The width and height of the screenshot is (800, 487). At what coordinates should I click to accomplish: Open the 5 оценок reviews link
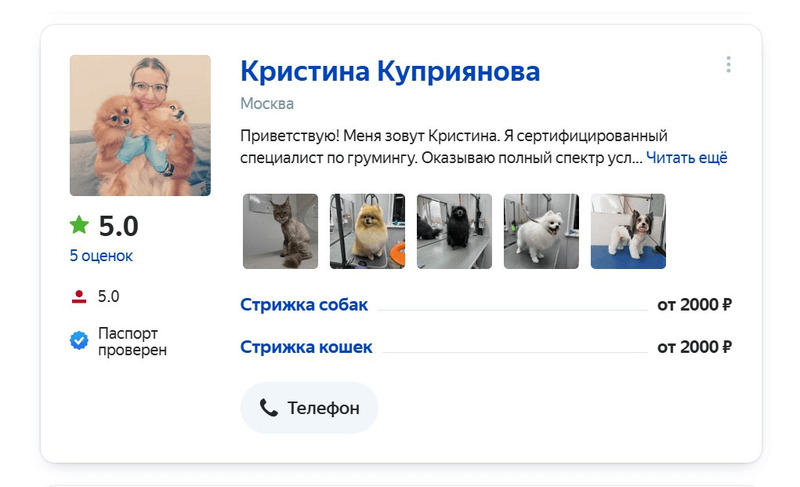pos(101,255)
